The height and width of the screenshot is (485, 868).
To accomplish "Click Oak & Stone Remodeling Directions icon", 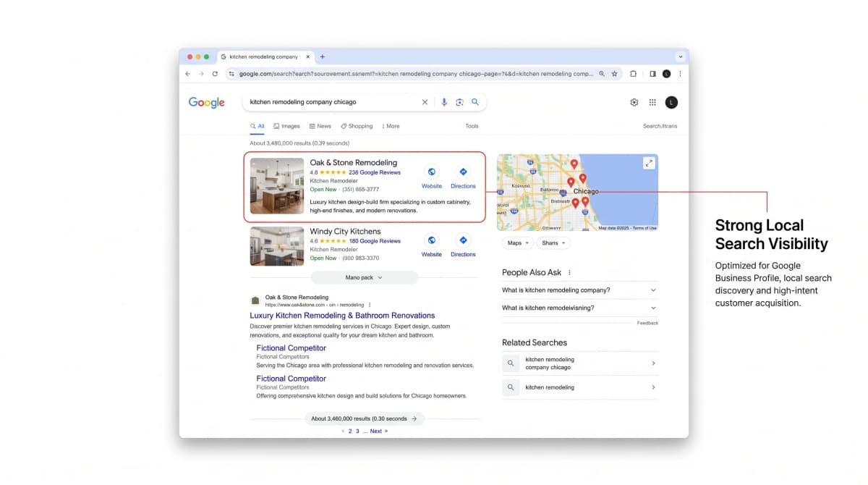I will pos(463,172).
